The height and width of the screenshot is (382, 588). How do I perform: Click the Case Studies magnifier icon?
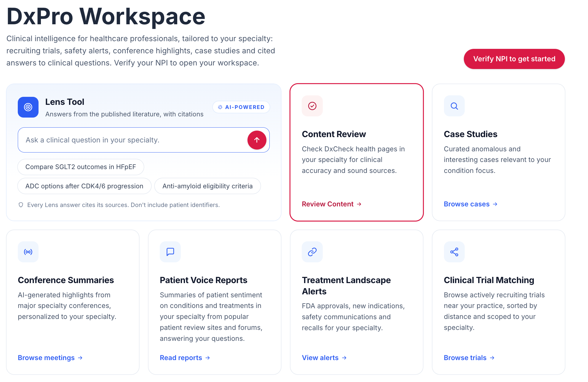(454, 106)
